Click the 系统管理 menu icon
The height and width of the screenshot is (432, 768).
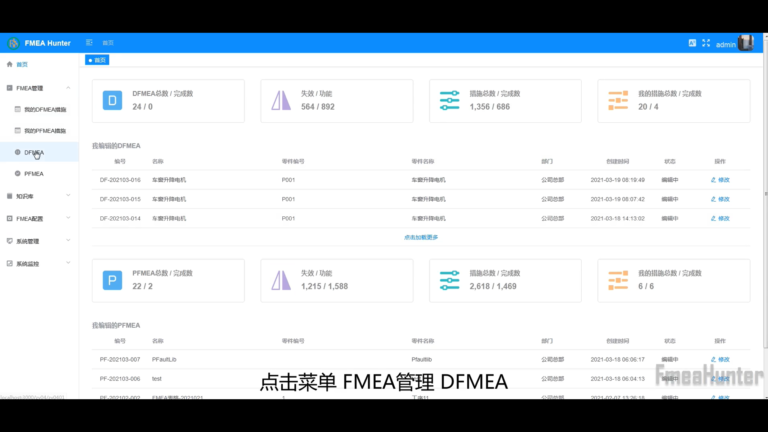coord(9,241)
